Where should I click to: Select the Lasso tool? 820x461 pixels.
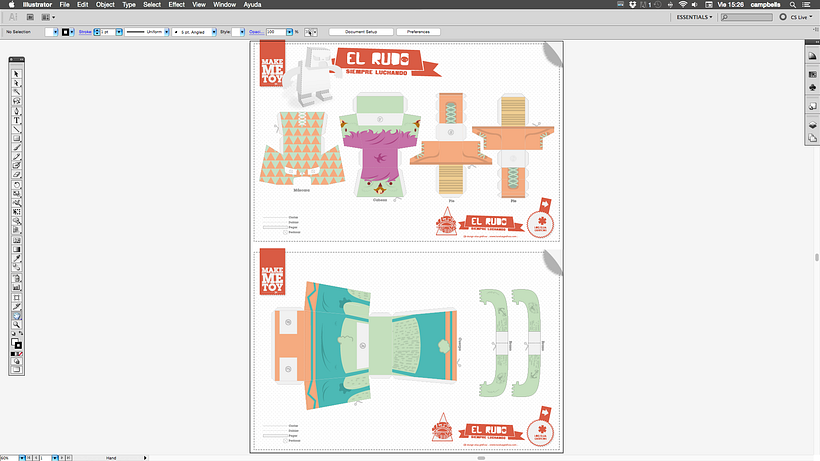pos(16,101)
